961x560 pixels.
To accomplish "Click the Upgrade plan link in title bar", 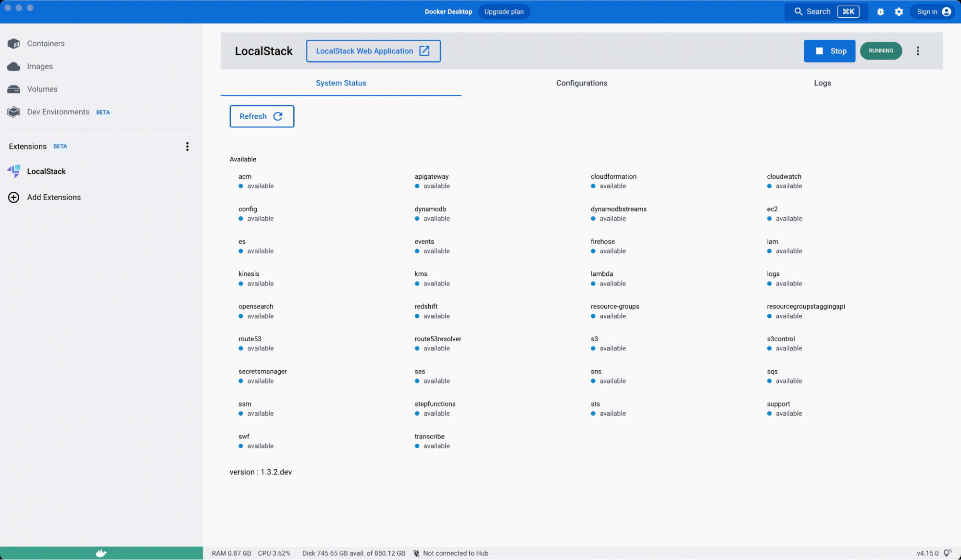I will coord(503,12).
